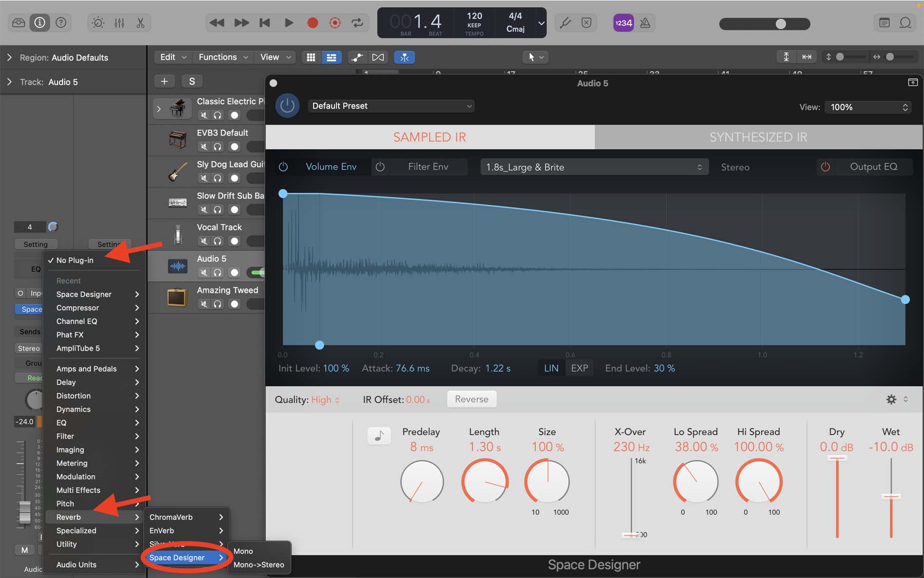Expand the Track Audio 5 inspector

pyautogui.click(x=9, y=82)
